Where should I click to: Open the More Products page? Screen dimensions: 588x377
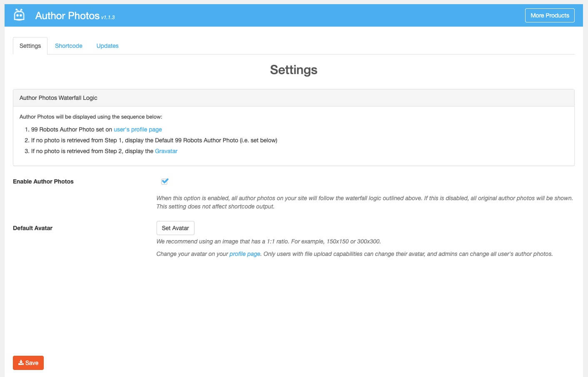coord(550,15)
